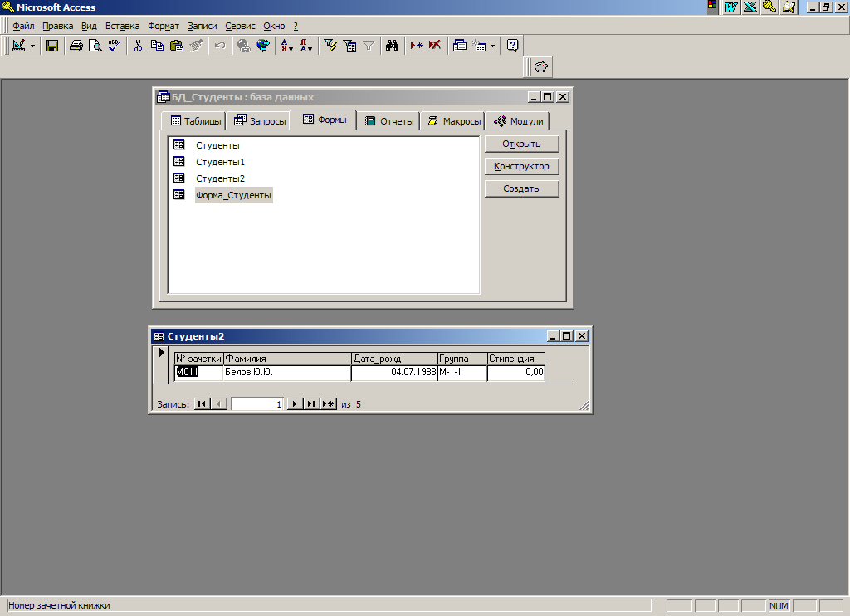Go to first record in Студенты2
The image size is (850, 616).
[202, 404]
